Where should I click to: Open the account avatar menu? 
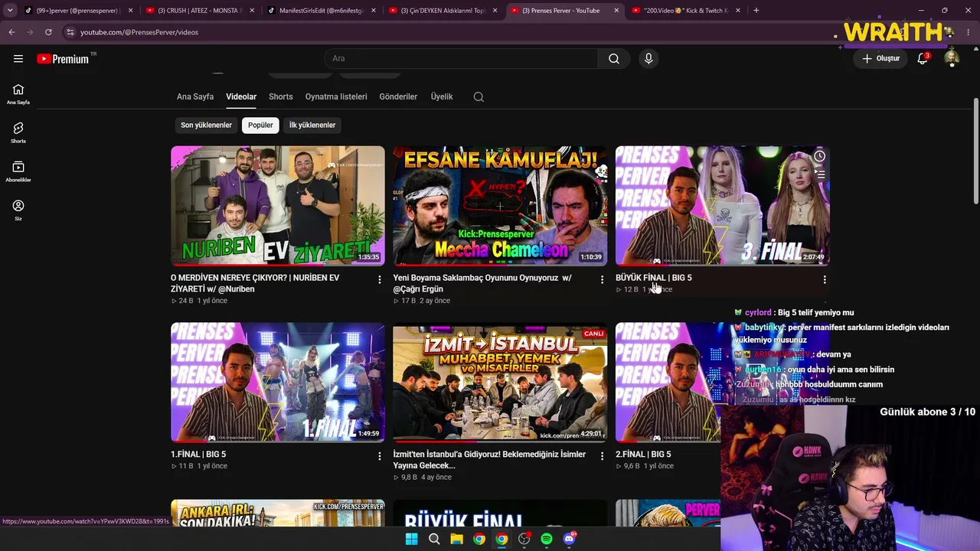[952, 58]
